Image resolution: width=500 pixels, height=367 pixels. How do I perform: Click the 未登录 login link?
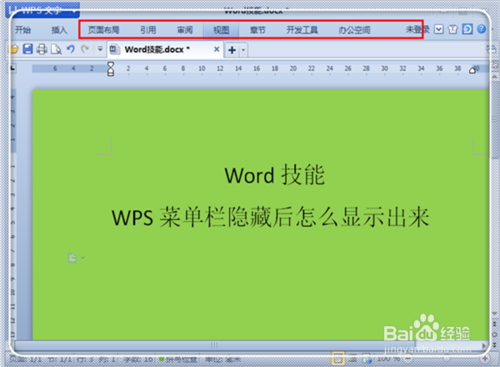417,30
